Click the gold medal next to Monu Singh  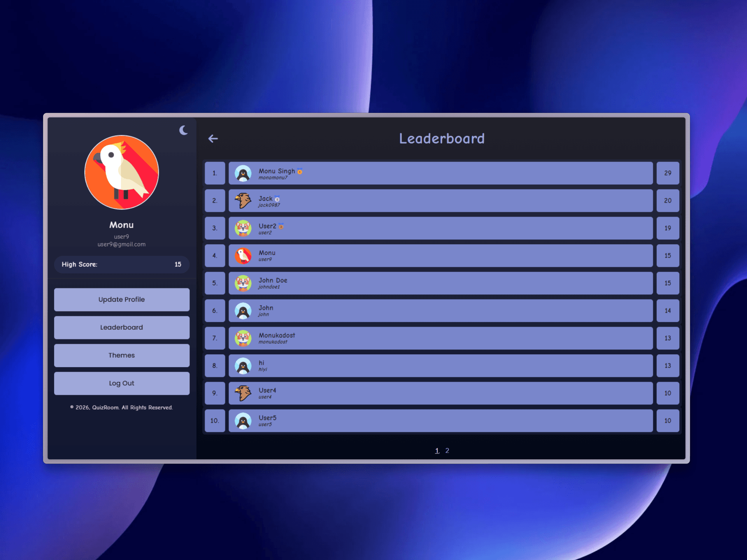tap(300, 171)
